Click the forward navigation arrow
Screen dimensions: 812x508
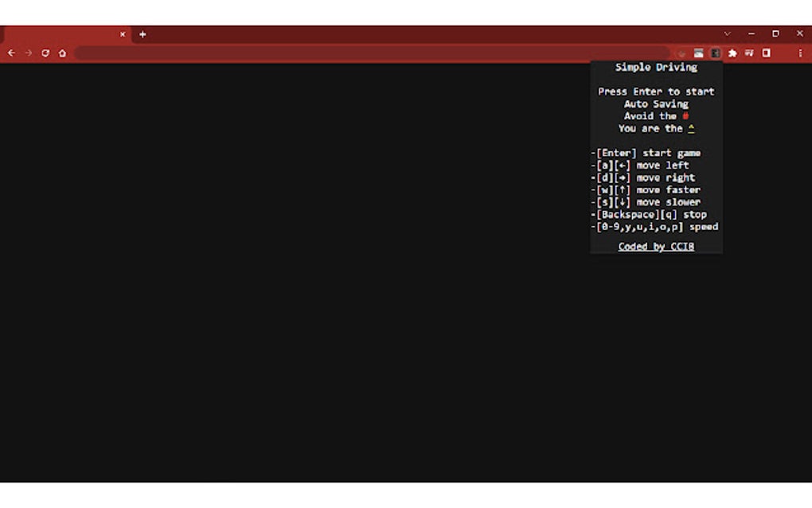(28, 53)
